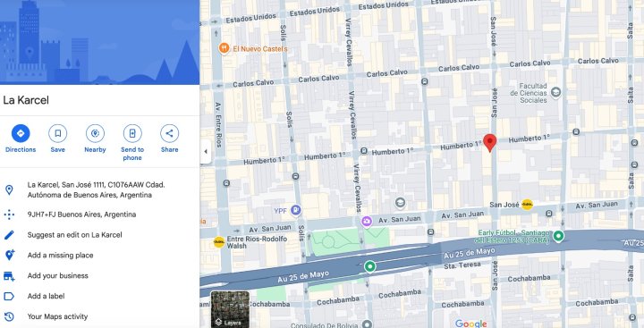Select Facultad de Ciencias Sociales marker

[x=555, y=93]
